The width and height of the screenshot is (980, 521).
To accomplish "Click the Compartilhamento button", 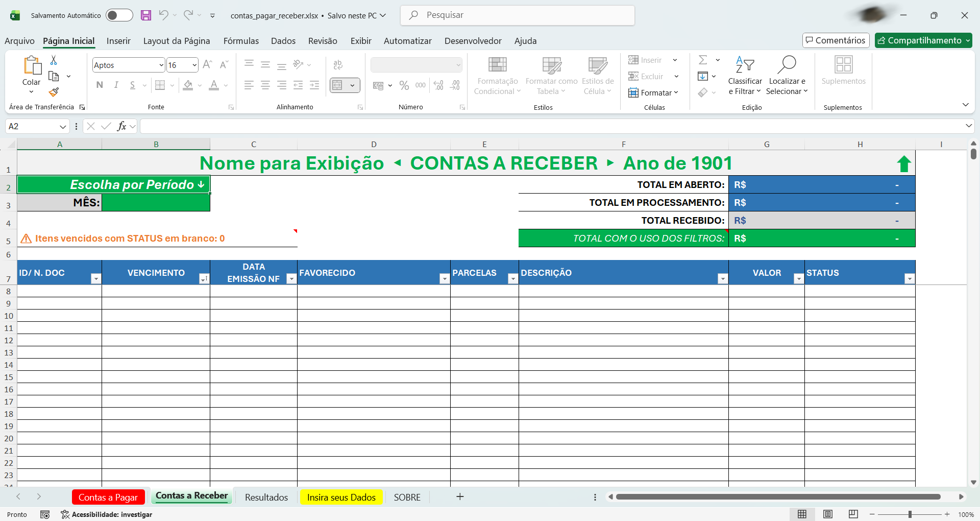I will (923, 40).
